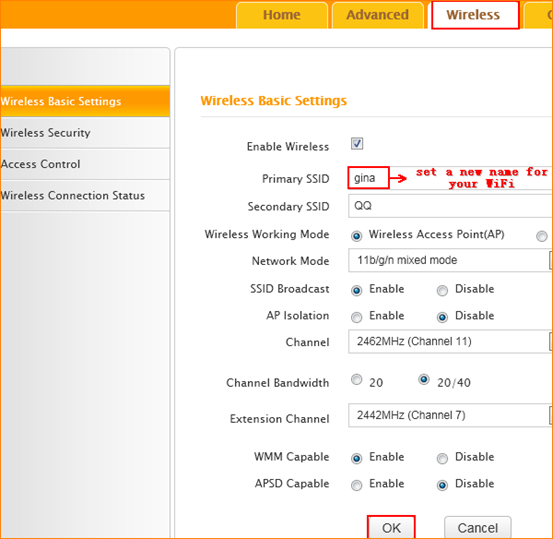Switch to the Advanced tab
This screenshot has width=553, height=539.
pyautogui.click(x=377, y=15)
